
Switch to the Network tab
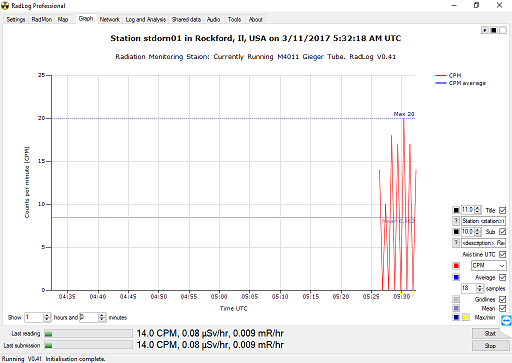(x=110, y=20)
